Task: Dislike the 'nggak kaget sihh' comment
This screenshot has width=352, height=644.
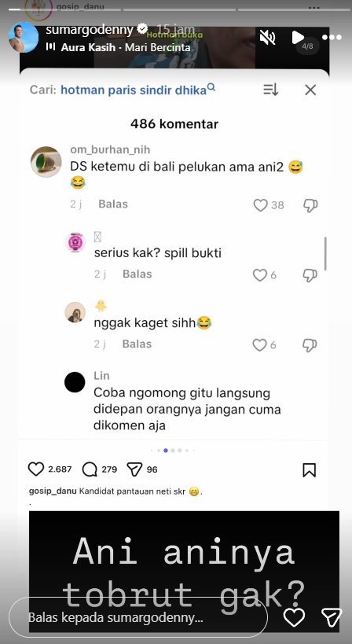Action: (x=310, y=345)
